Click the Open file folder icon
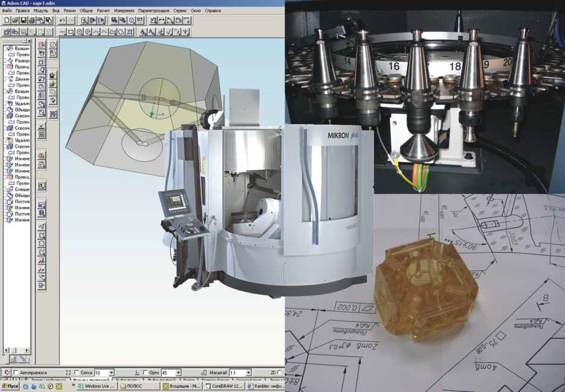 click(x=15, y=21)
